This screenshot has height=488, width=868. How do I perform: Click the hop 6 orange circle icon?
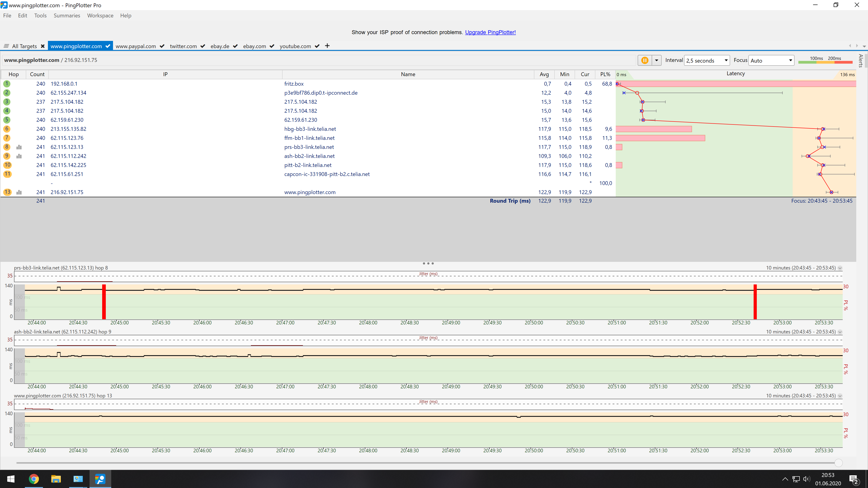tap(7, 129)
